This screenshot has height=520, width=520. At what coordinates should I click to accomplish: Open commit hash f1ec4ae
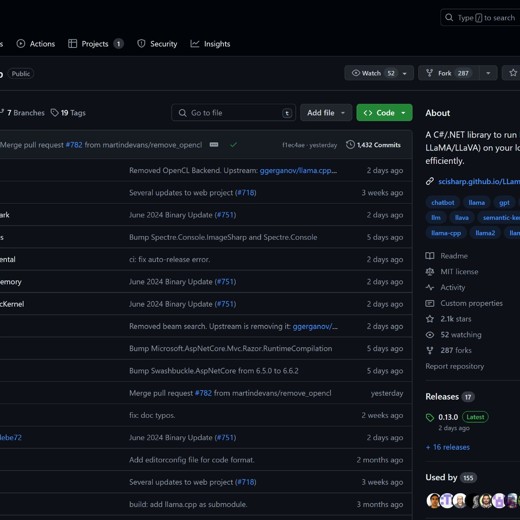pyautogui.click(x=293, y=145)
